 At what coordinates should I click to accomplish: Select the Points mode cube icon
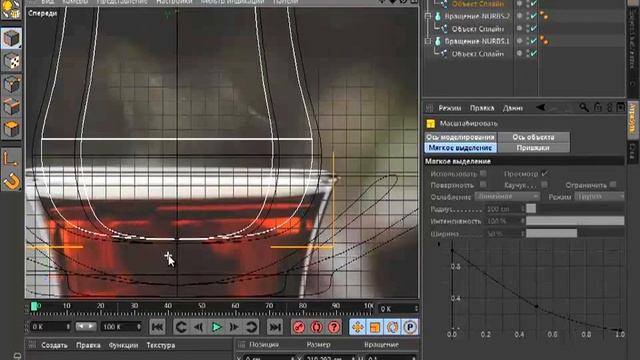(x=11, y=84)
